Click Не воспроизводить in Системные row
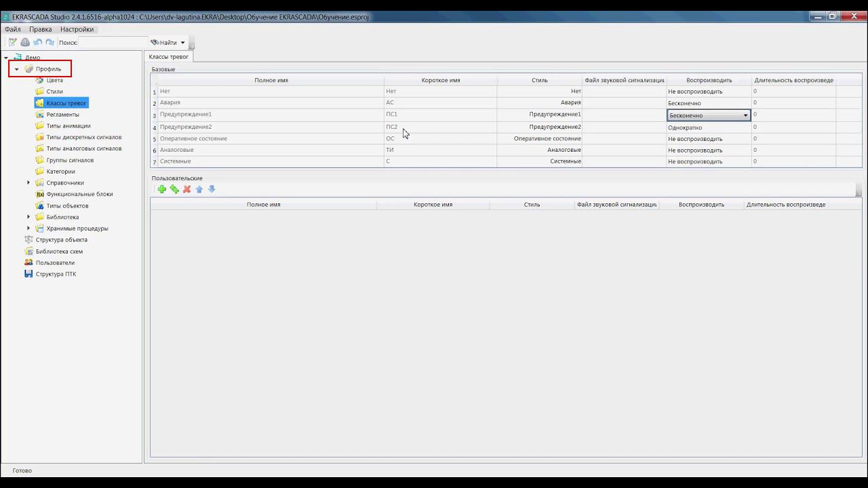This screenshot has width=868, height=488. click(x=709, y=161)
